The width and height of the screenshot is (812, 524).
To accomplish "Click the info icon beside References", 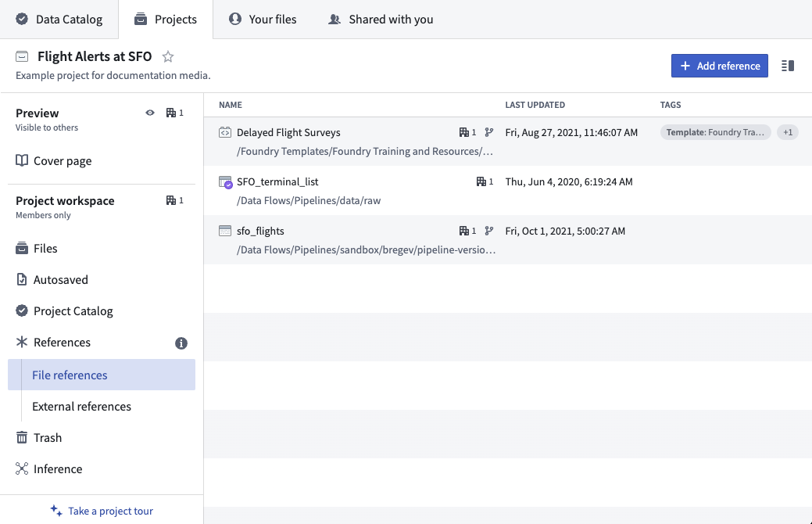I will coord(181,343).
